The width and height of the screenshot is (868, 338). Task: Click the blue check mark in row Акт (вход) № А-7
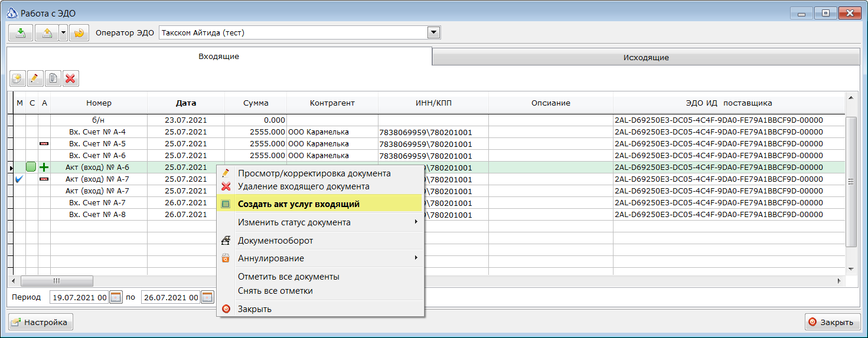19,179
